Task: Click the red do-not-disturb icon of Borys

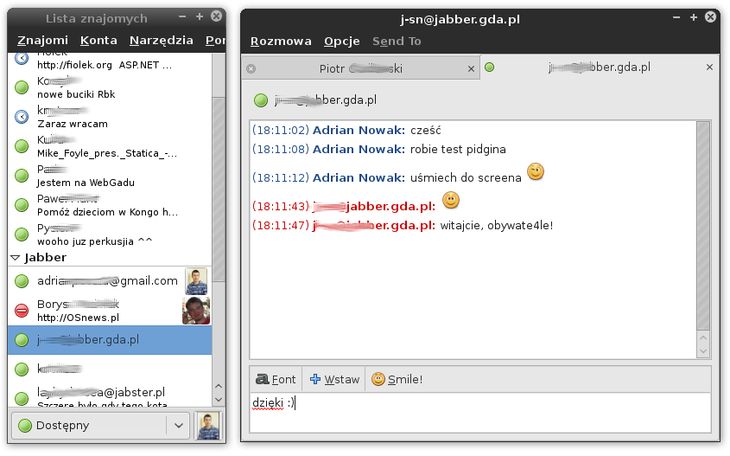Action: 21,311
